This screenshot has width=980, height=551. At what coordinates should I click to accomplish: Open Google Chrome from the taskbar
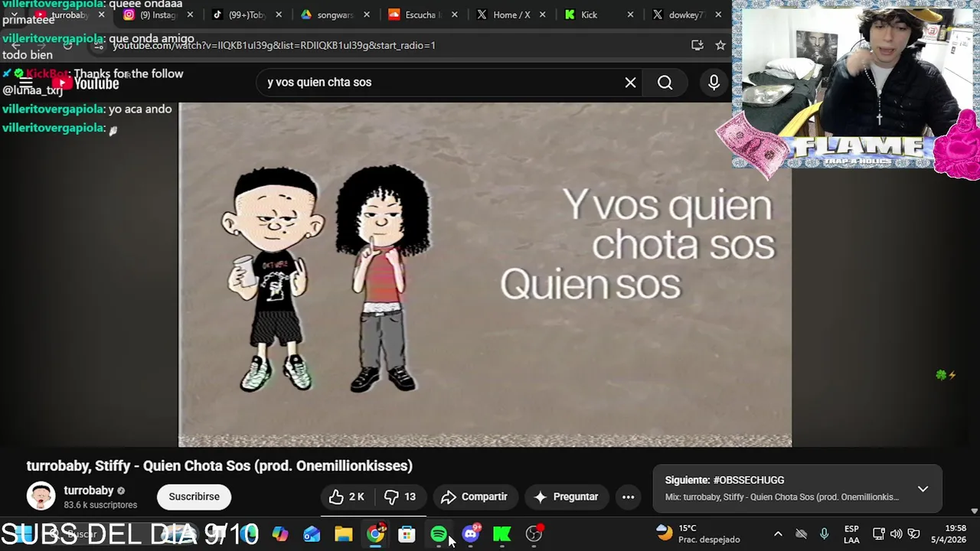coord(375,533)
